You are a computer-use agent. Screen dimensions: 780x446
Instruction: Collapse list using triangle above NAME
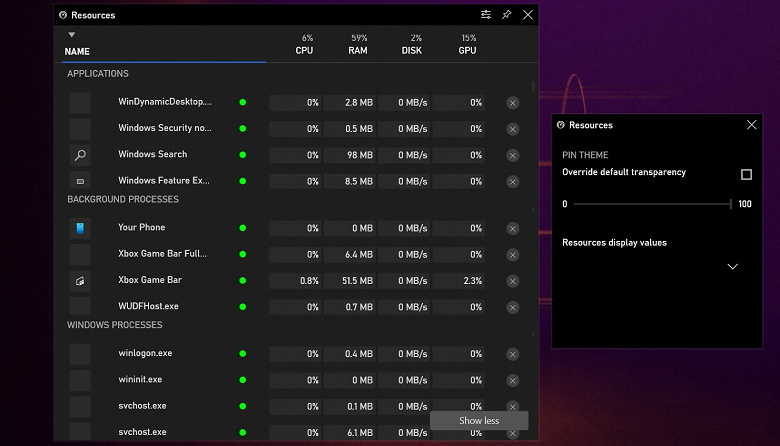tap(72, 35)
